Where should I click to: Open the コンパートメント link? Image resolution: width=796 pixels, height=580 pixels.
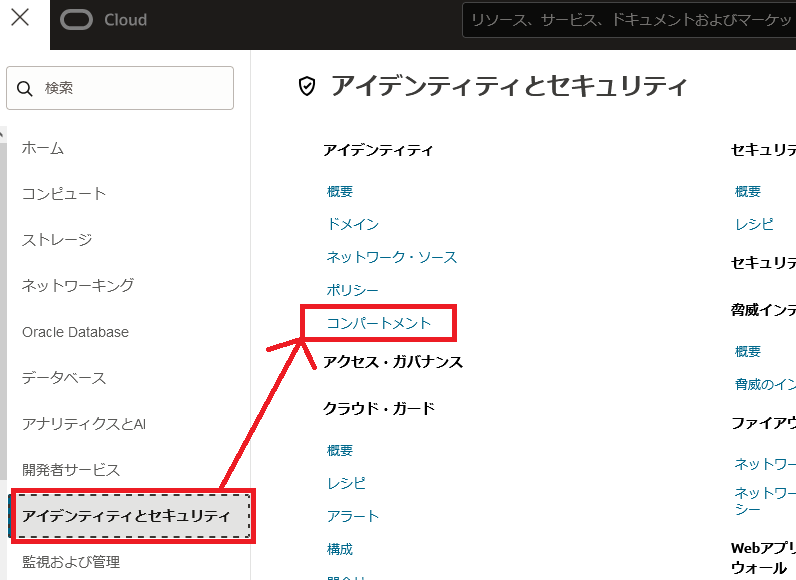click(x=379, y=323)
